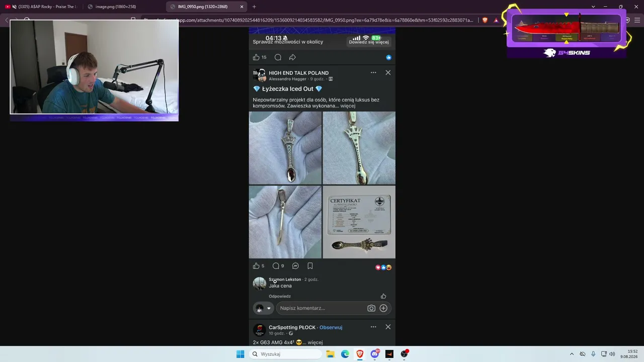Image resolution: width=644 pixels, height=362 pixels.
Task: Open the Certyfikat photo
Action: click(x=359, y=222)
